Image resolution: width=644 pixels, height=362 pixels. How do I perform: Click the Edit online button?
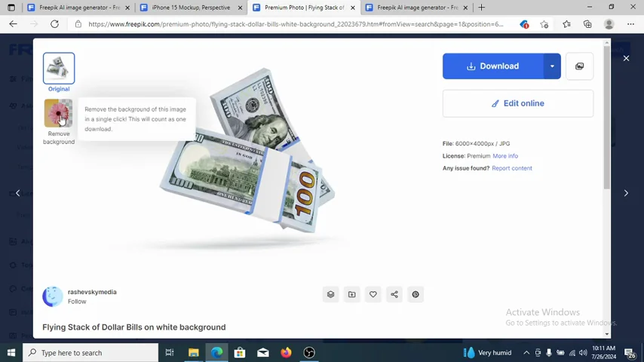pos(517,103)
